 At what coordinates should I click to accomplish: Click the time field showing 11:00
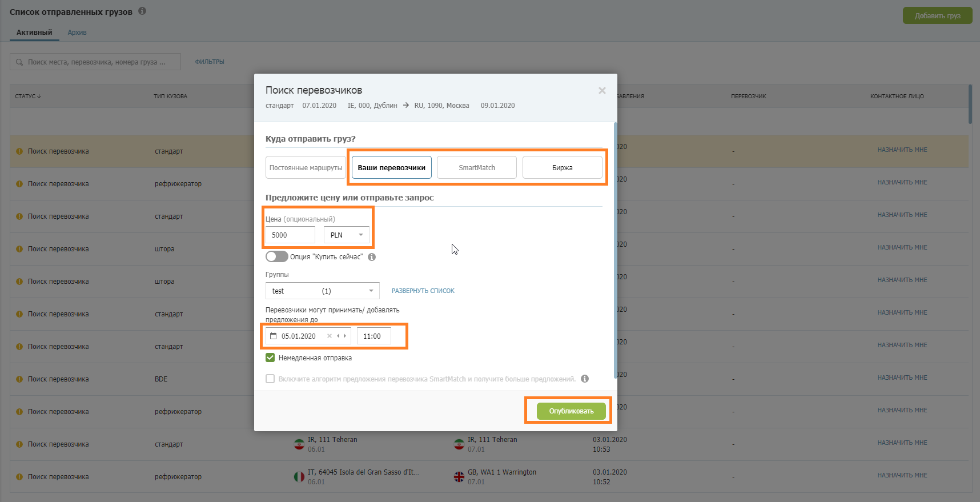tap(374, 336)
